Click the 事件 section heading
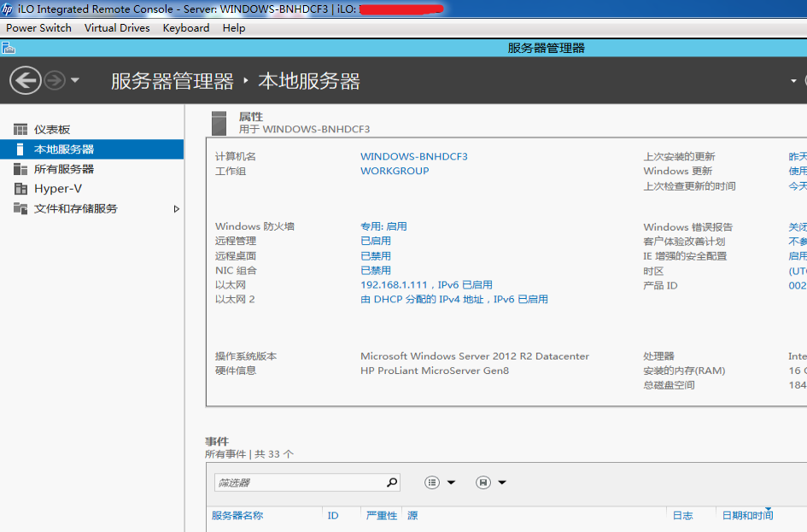 coord(217,441)
